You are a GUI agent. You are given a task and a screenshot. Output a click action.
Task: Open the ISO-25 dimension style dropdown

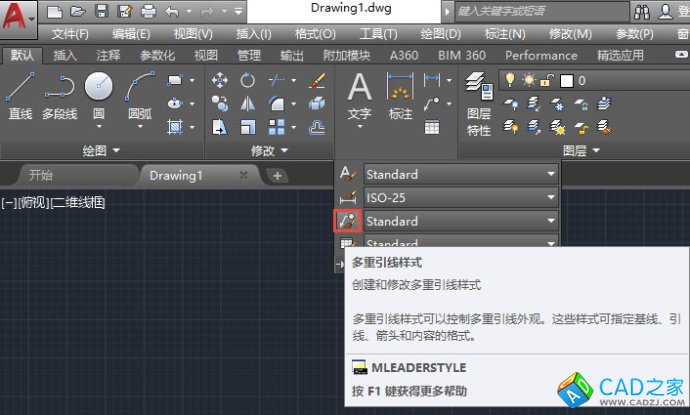coord(460,198)
